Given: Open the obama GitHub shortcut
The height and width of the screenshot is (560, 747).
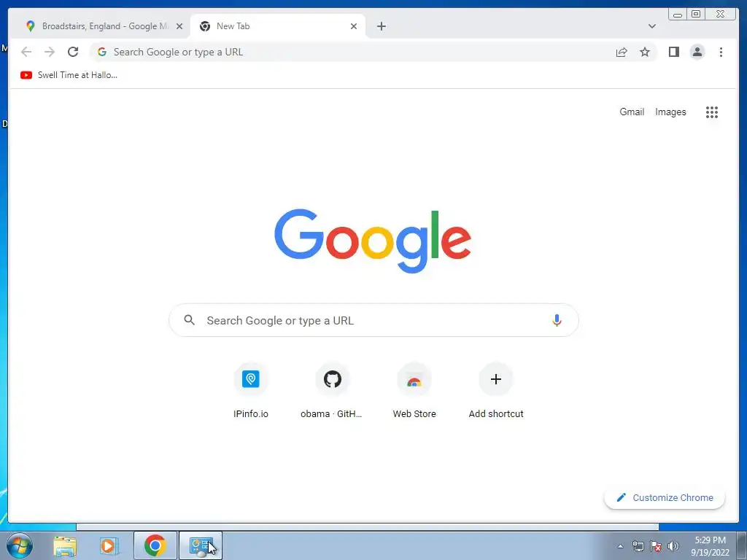Looking at the screenshot, I should point(332,391).
